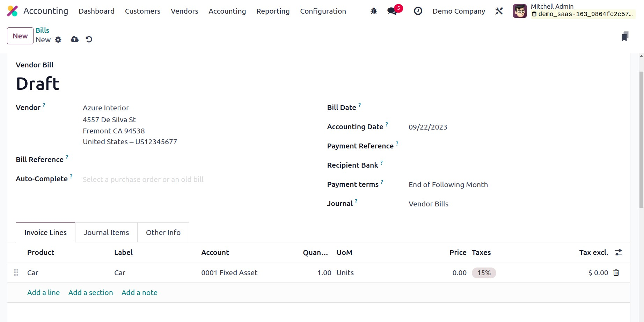
Task: Open the column settings adjust icon
Action: point(618,253)
